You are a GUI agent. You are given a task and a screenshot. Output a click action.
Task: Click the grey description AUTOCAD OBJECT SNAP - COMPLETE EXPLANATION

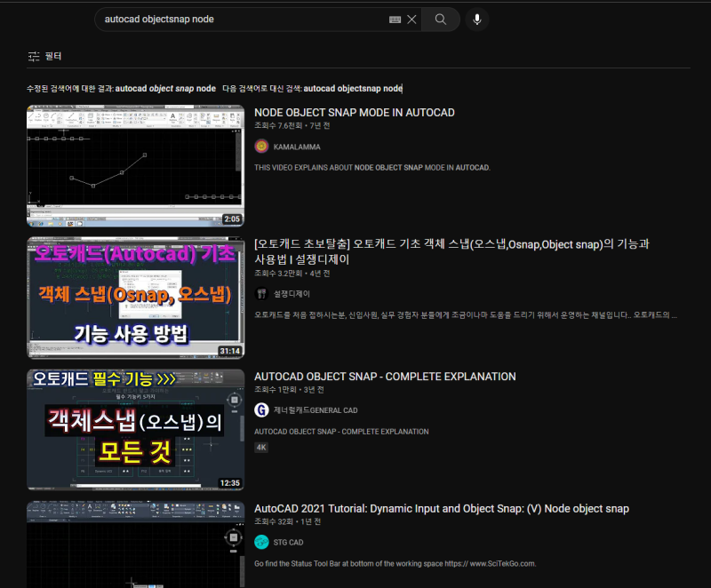click(x=341, y=432)
